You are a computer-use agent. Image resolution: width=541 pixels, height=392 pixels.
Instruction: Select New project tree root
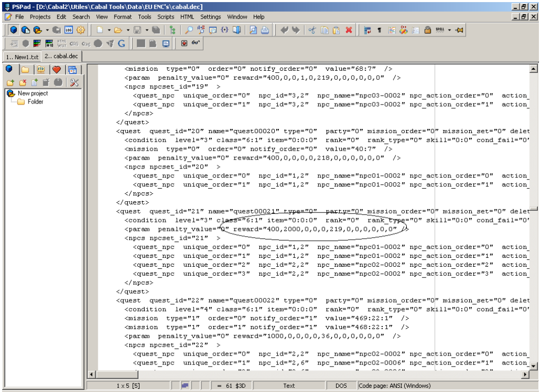point(32,93)
